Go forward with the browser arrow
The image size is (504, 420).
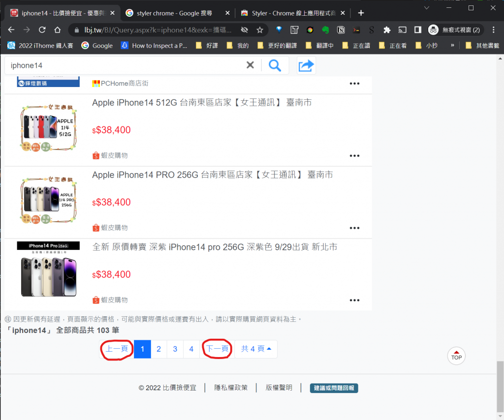pos(27,30)
